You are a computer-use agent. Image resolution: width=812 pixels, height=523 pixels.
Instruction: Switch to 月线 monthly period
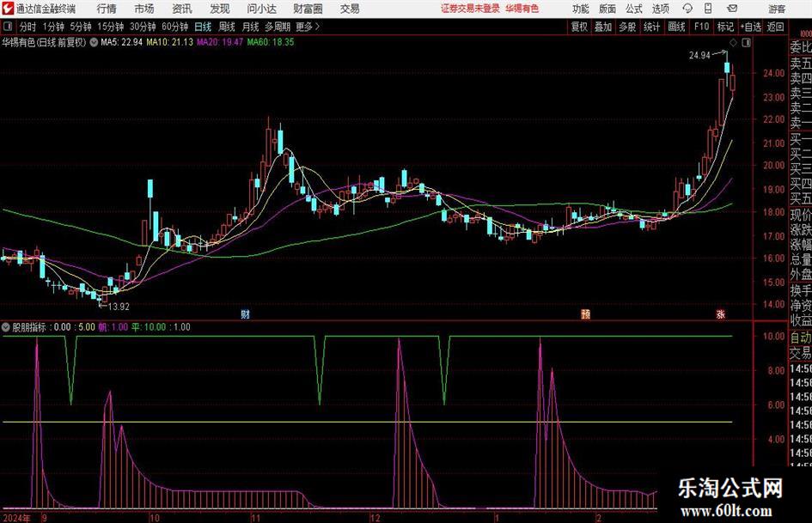point(250,27)
